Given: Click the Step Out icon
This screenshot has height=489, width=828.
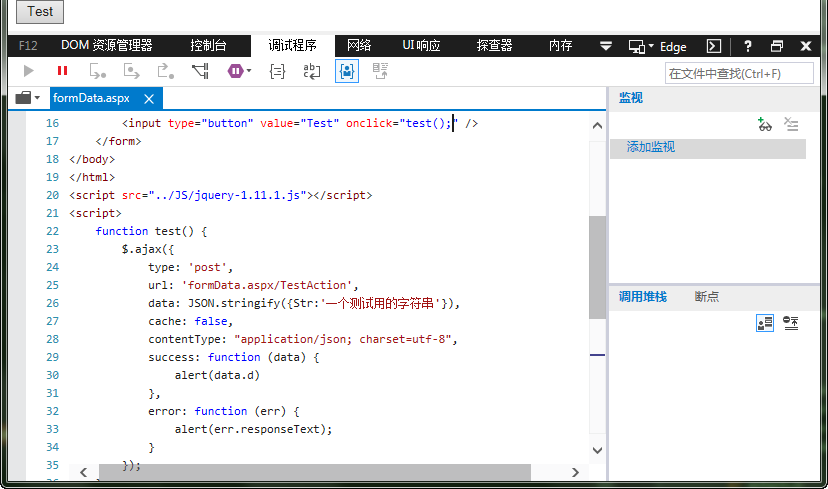Looking at the screenshot, I should pyautogui.click(x=166, y=71).
